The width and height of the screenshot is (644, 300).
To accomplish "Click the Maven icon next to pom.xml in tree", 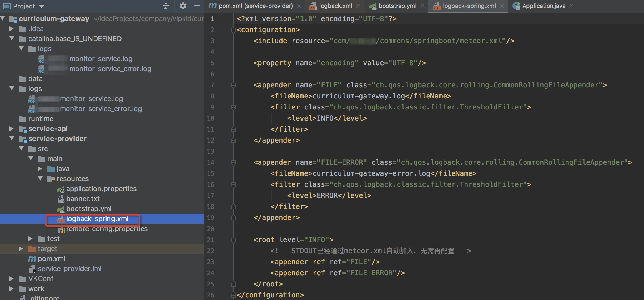I will pos(32,259).
